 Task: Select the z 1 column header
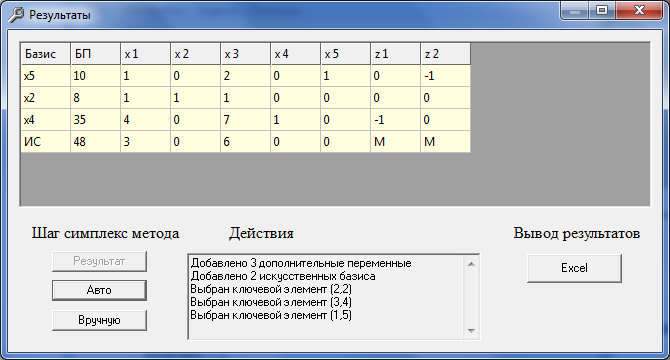(x=395, y=54)
